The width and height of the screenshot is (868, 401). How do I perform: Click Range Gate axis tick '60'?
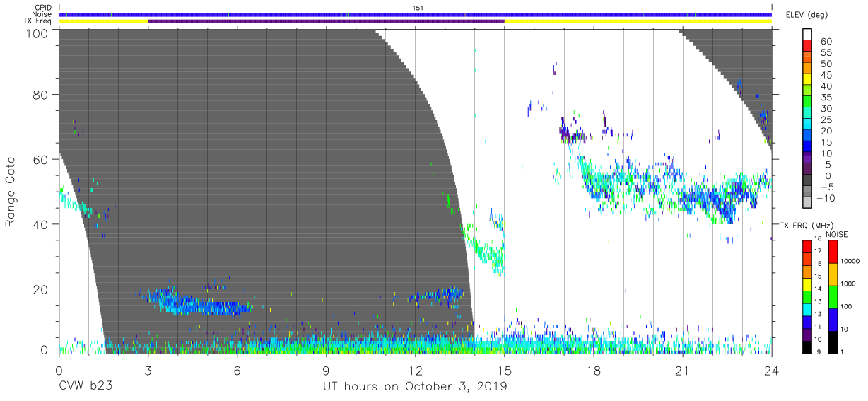click(41, 160)
